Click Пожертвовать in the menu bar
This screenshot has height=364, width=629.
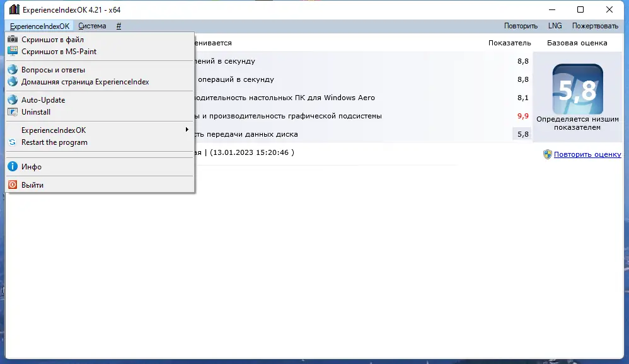[595, 26]
